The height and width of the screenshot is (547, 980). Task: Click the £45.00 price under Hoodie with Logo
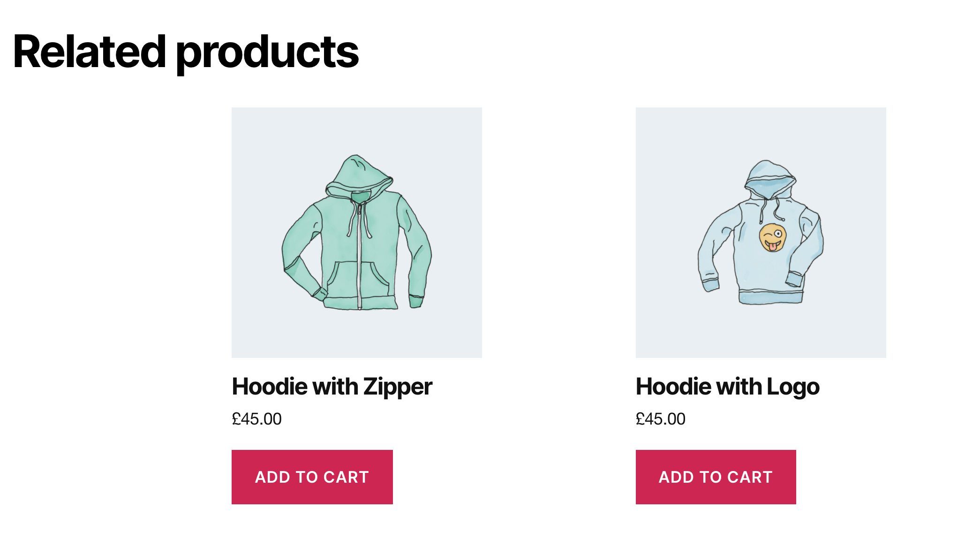[x=660, y=419]
